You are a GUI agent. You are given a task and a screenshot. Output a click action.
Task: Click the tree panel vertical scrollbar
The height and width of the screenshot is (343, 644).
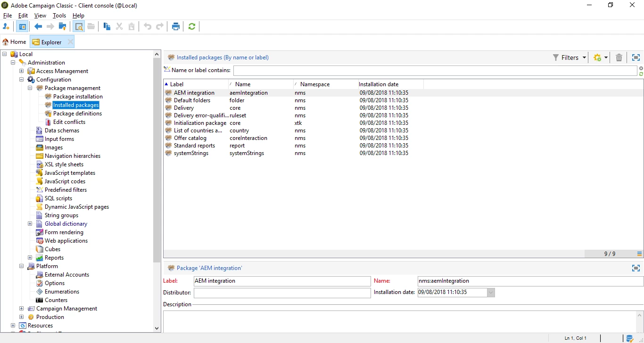pyautogui.click(x=157, y=160)
